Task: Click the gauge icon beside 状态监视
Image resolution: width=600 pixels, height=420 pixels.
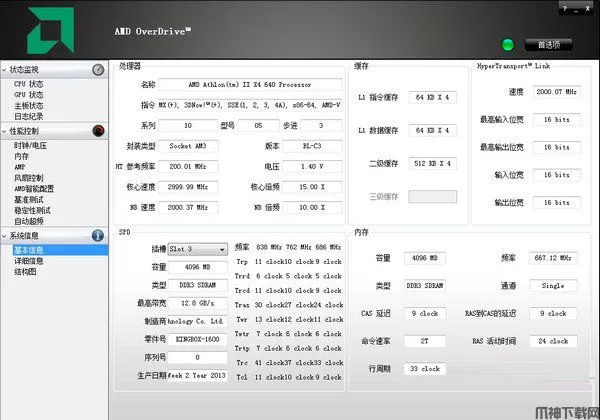Action: pyautogui.click(x=98, y=70)
